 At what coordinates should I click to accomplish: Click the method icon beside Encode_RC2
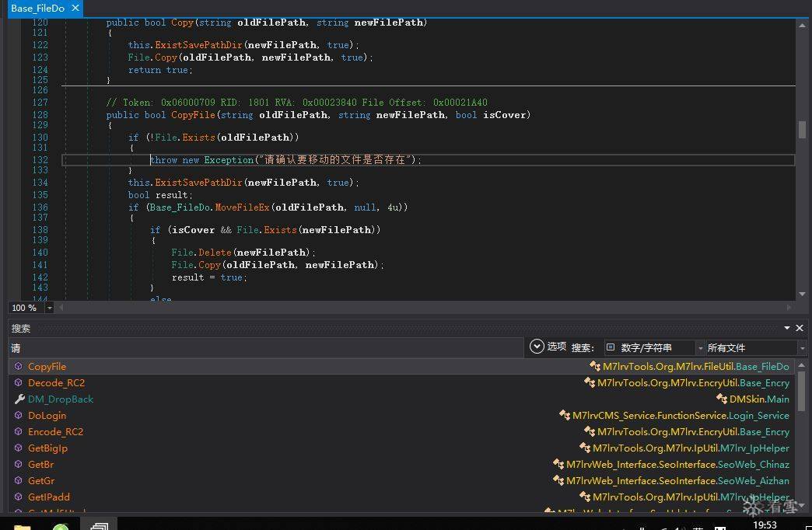[19, 431]
